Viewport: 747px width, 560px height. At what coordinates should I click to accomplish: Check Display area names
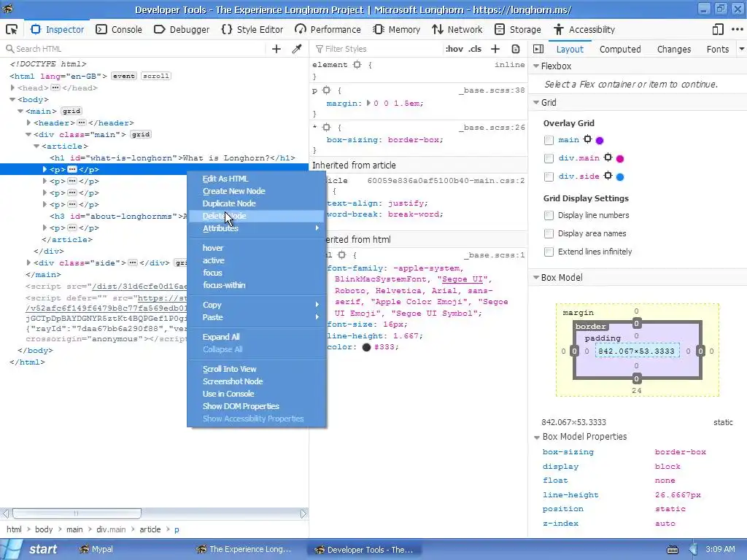(x=549, y=233)
